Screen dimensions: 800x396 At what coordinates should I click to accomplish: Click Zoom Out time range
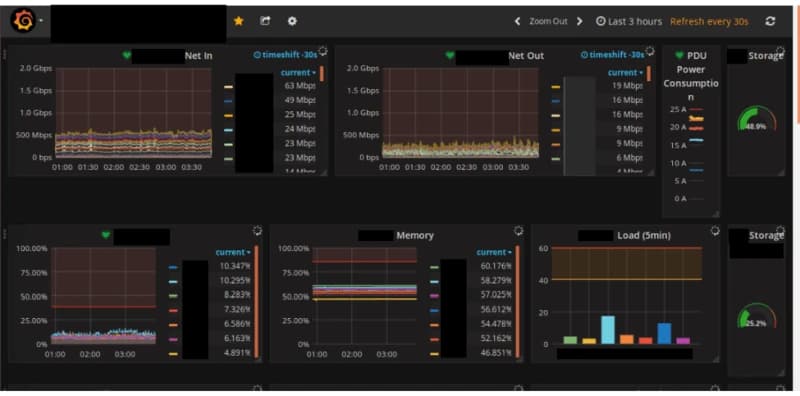548,21
